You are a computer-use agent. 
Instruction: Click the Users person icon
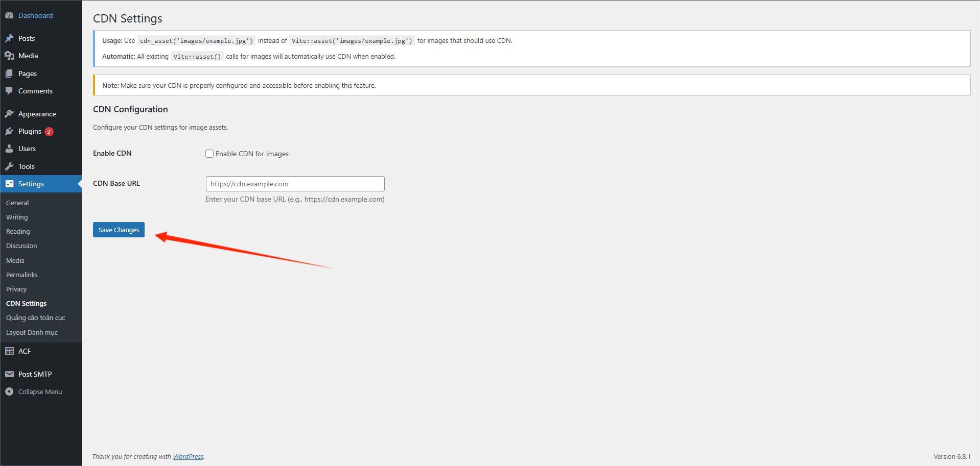[x=9, y=149]
